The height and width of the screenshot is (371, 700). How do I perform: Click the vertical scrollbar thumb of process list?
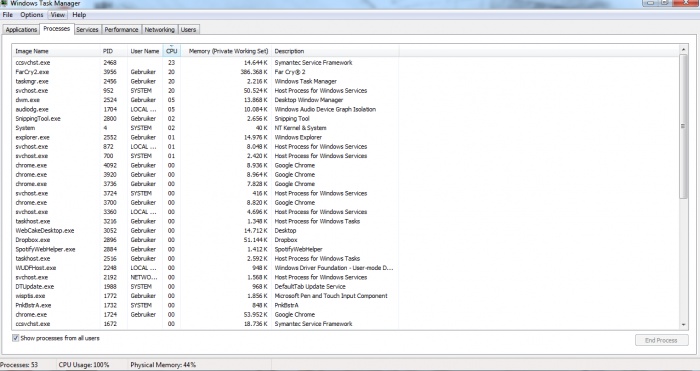coord(683,126)
